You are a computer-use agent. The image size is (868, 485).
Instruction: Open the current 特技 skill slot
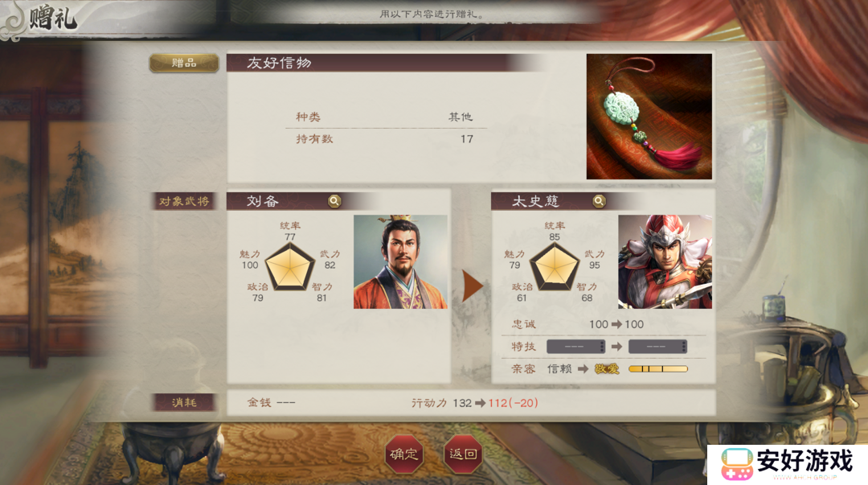click(x=575, y=347)
